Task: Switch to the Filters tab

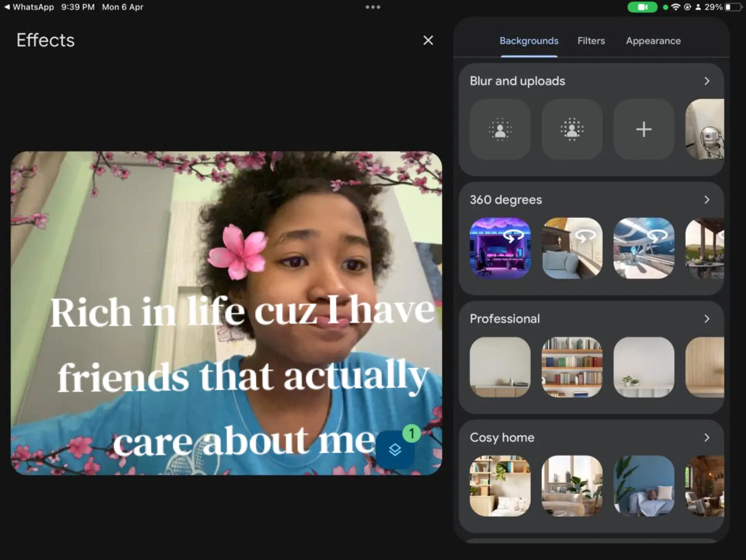Action: 591,41
